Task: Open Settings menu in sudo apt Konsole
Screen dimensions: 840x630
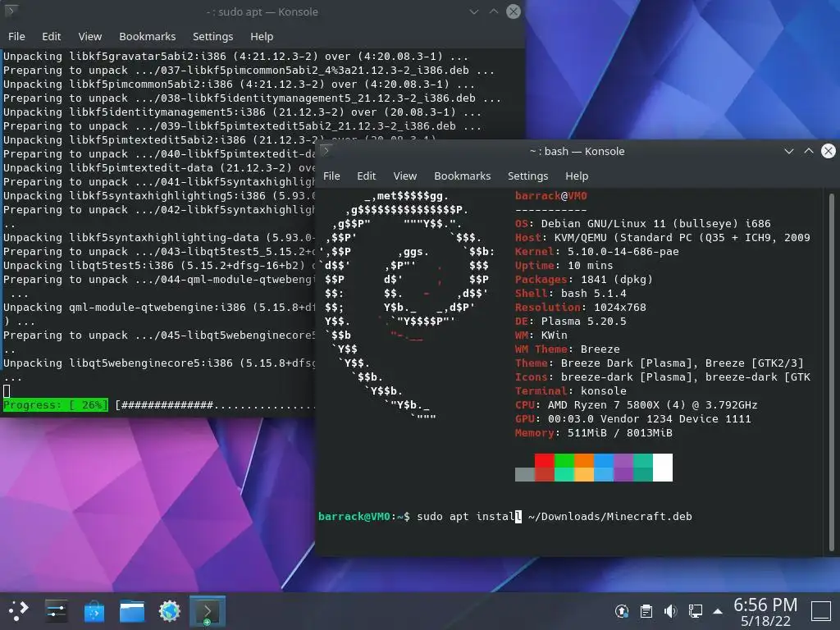Action: click(212, 36)
